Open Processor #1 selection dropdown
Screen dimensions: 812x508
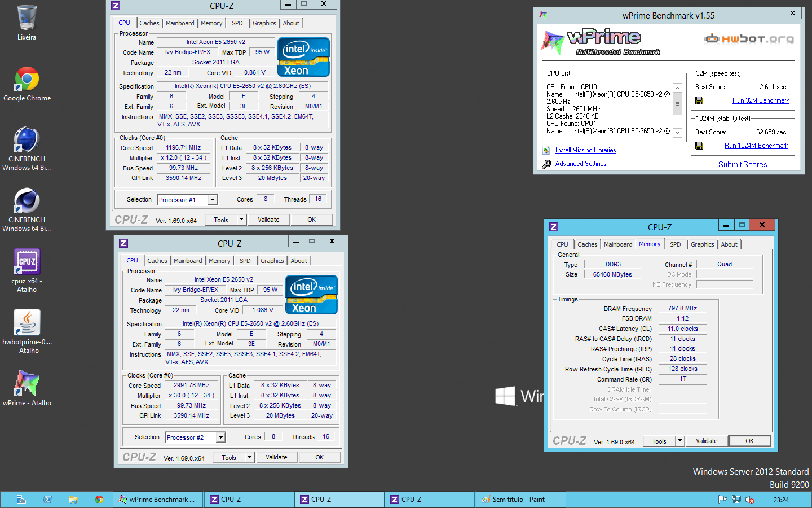click(x=213, y=200)
